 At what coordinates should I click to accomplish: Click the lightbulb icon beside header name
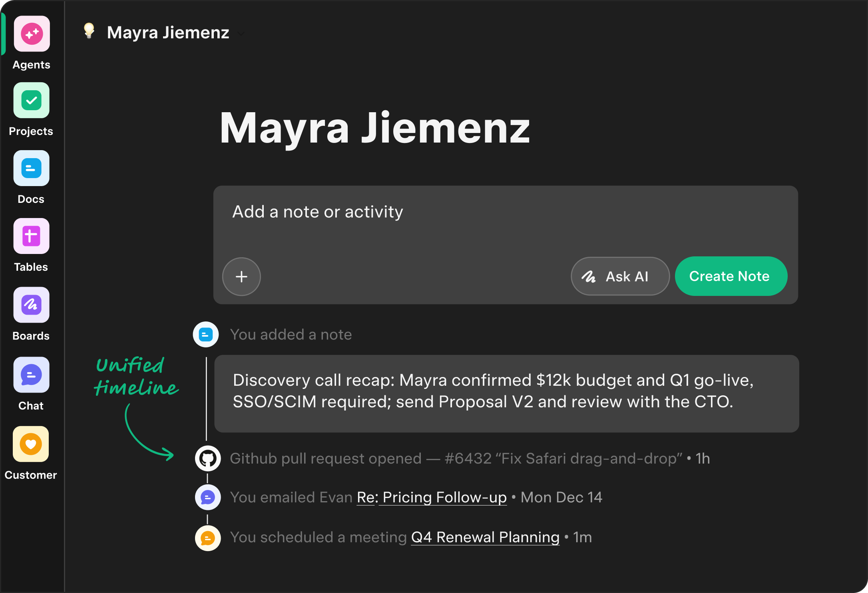pyautogui.click(x=89, y=31)
